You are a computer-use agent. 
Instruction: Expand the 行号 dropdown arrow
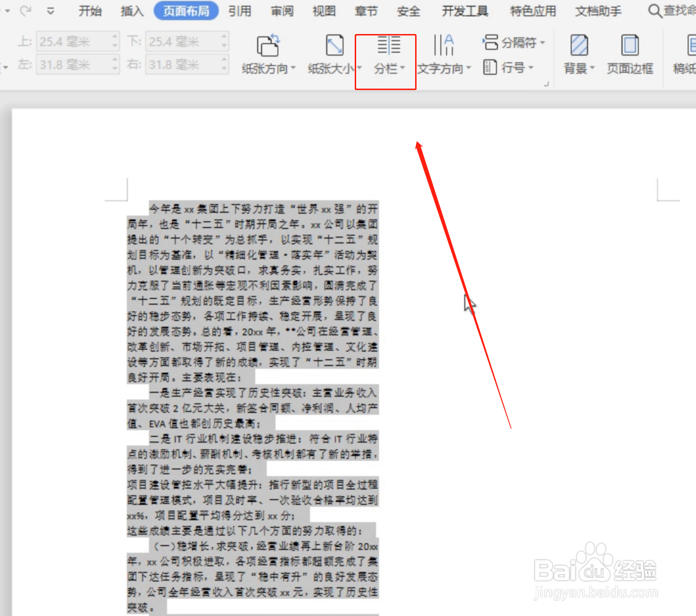pos(531,68)
